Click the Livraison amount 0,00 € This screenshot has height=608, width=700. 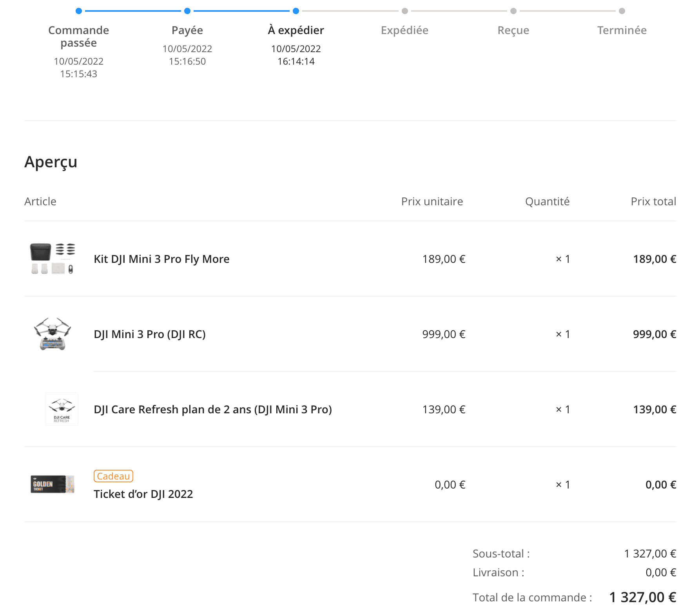(x=661, y=572)
